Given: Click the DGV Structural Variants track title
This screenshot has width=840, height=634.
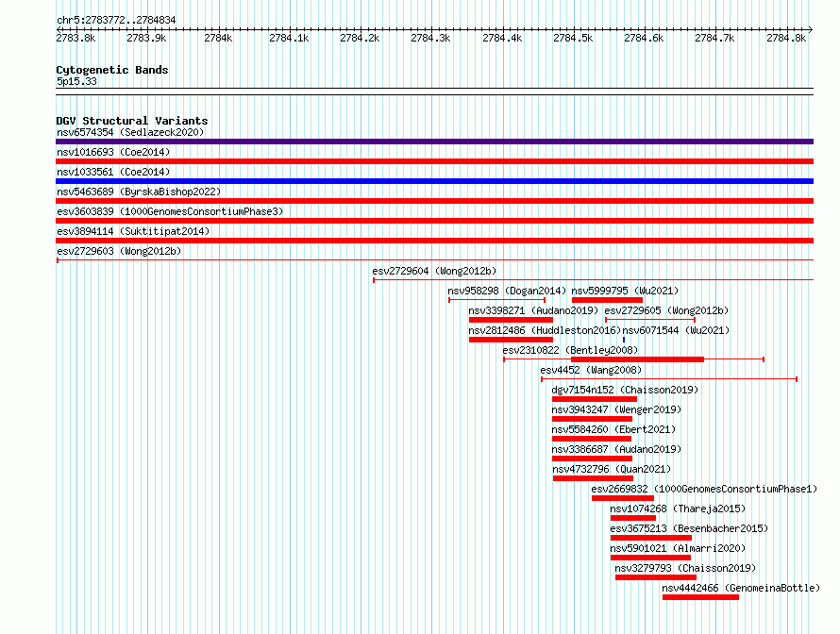Looking at the screenshot, I should click(x=132, y=121).
